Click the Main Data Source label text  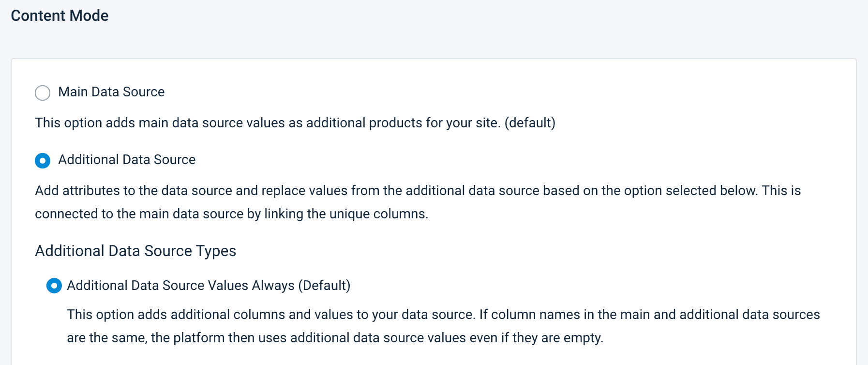[111, 92]
